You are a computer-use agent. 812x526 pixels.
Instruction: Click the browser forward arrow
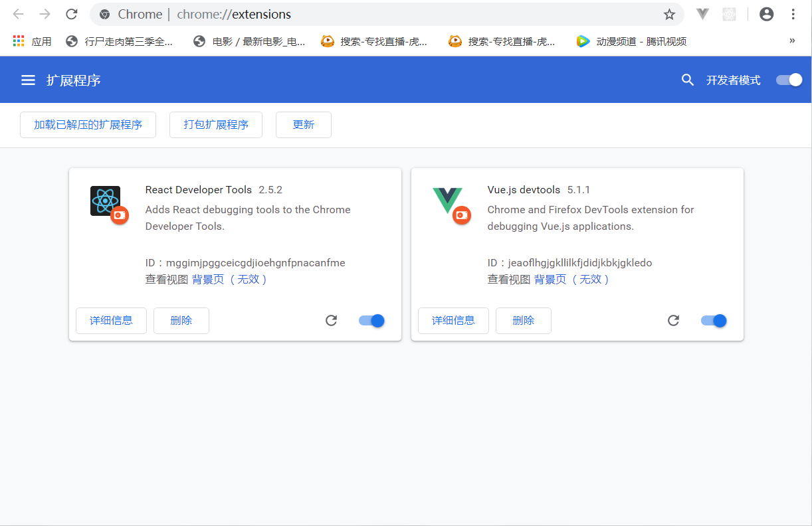point(45,14)
